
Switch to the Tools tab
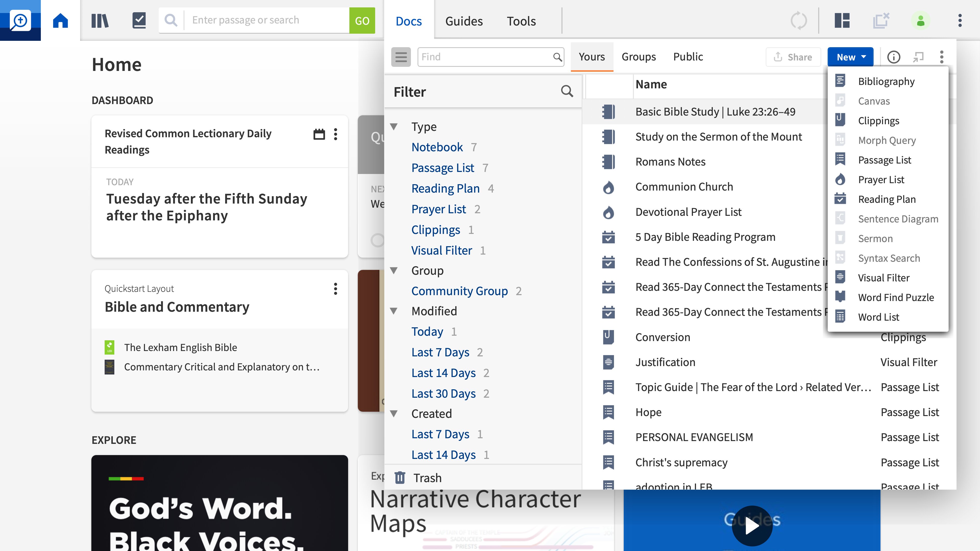pos(521,21)
